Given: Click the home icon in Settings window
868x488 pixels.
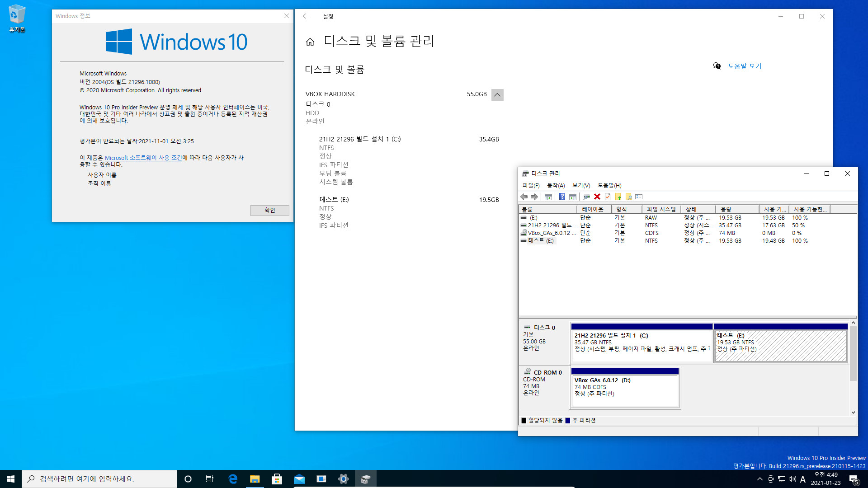Looking at the screenshot, I should [310, 42].
